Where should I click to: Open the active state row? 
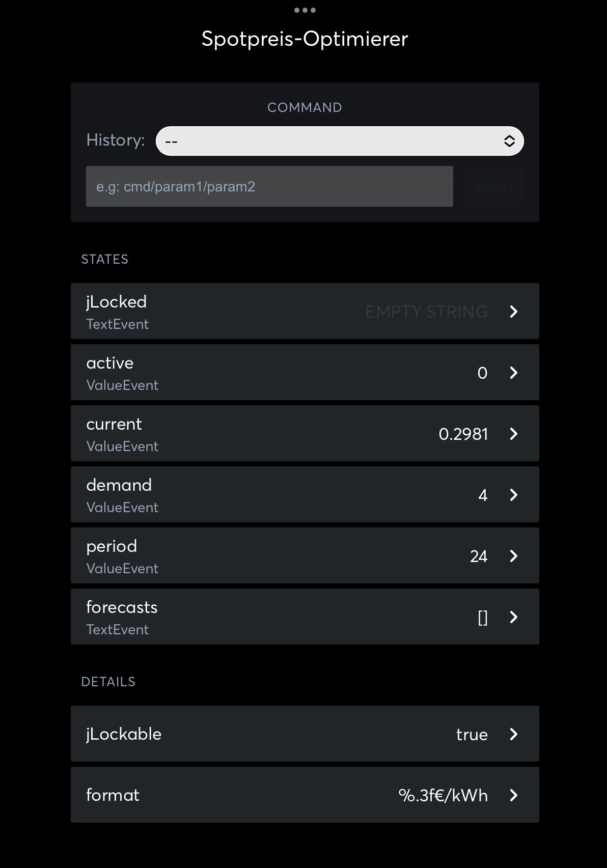305,372
